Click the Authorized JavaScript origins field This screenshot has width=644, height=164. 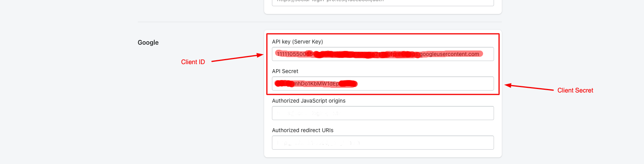coord(383,113)
